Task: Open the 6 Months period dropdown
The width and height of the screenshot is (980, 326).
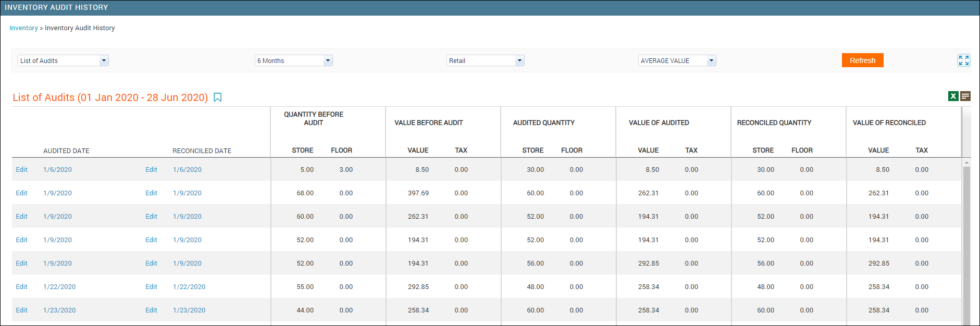Action: coord(293,60)
